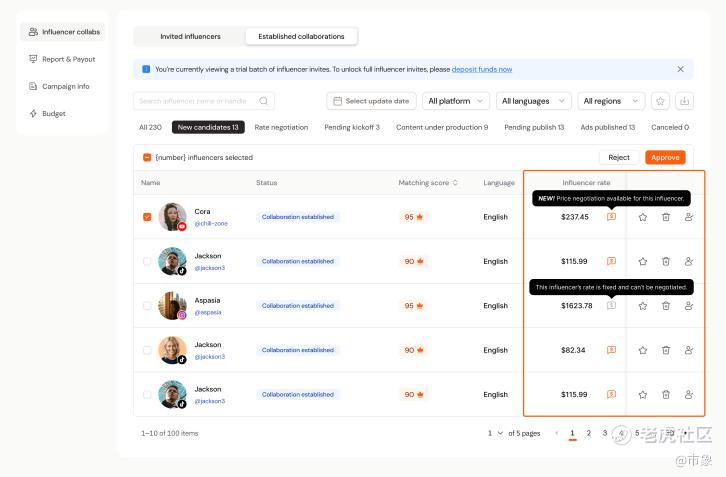The image size is (726, 477).
Task: Click the Instagram badge on Aspasia's avatar
Action: point(182,315)
